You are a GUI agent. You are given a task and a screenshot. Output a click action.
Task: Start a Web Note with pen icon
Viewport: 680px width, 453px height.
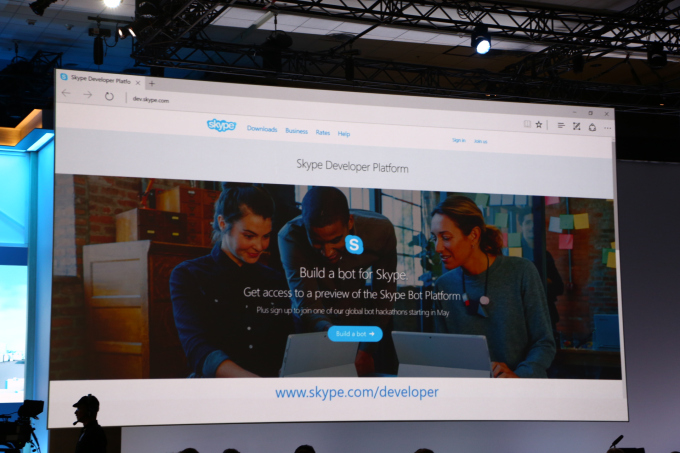tap(576, 126)
